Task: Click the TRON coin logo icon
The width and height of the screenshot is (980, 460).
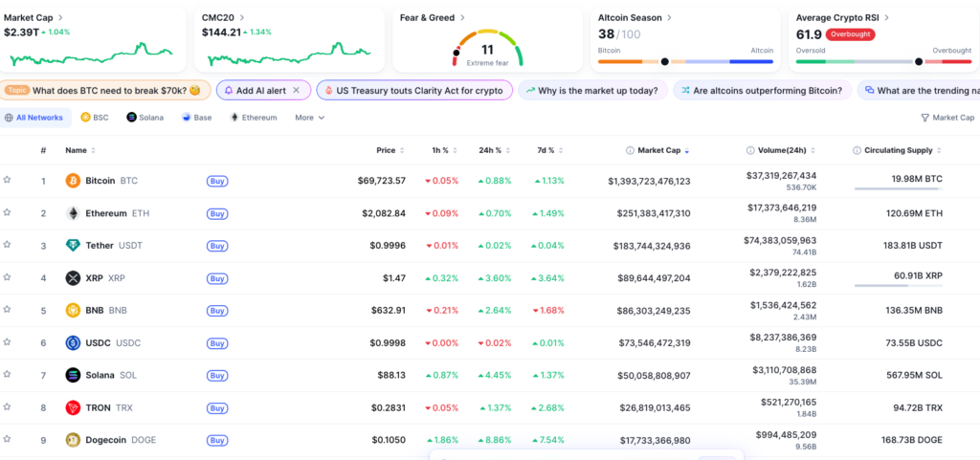Action: point(73,407)
